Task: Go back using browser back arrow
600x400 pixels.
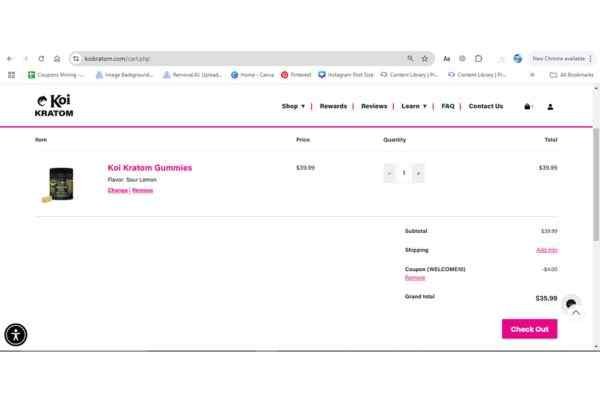Action: pos(10,59)
